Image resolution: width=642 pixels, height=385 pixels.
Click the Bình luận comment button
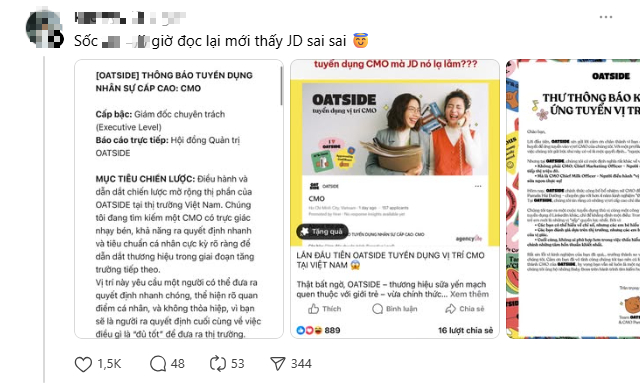(x=395, y=309)
